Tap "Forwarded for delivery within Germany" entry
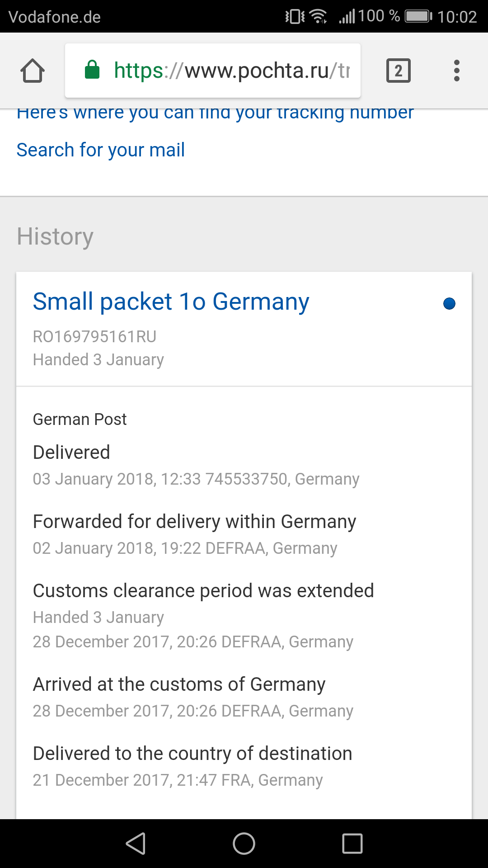Screen dimensions: 488x868 (x=194, y=521)
